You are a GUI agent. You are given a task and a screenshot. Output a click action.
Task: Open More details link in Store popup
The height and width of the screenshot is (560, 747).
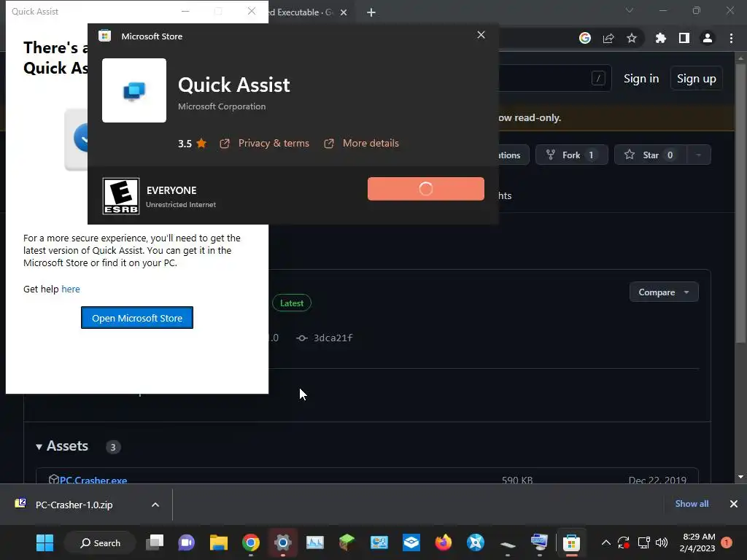point(371,144)
